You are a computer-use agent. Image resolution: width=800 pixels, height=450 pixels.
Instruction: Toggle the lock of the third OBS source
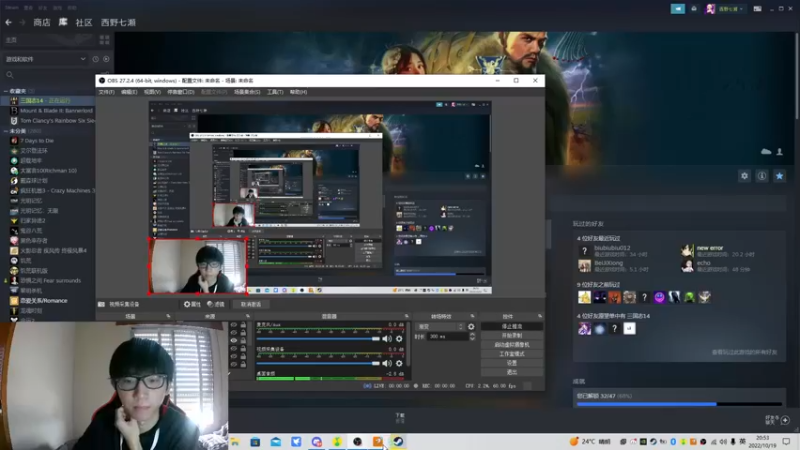pyautogui.click(x=243, y=340)
